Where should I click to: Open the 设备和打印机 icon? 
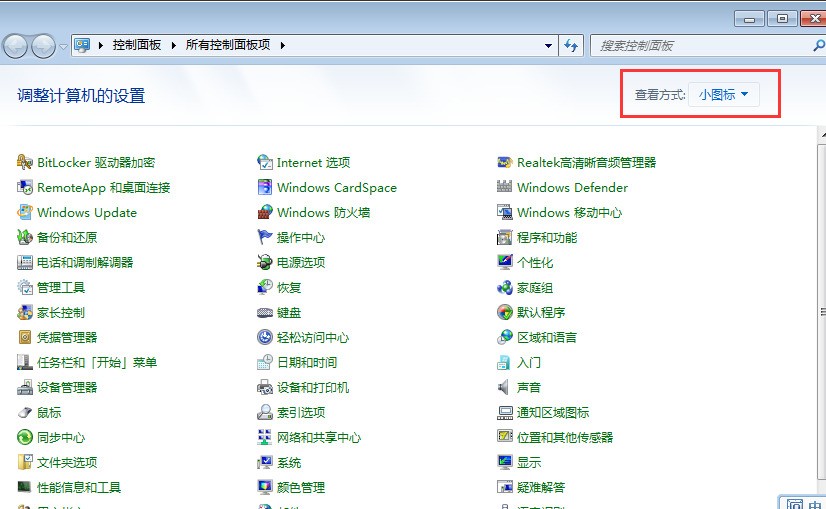(x=264, y=387)
